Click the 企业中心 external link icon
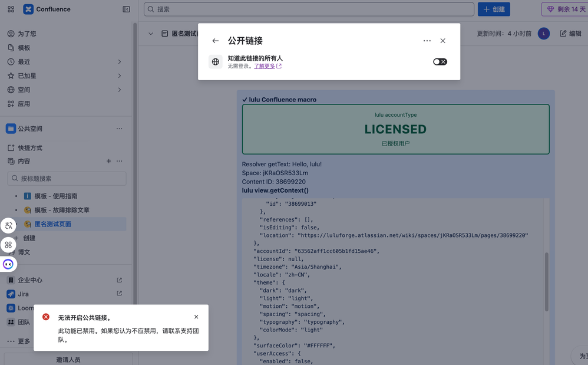 click(119, 280)
